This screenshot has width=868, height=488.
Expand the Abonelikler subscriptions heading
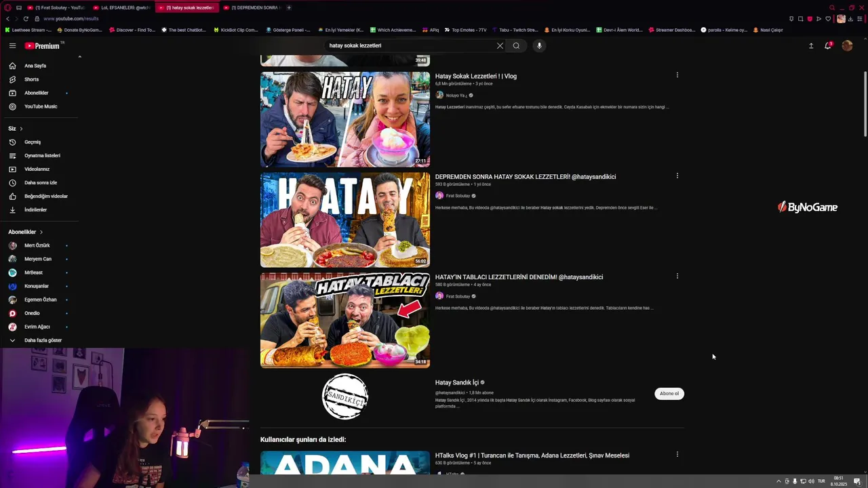tap(26, 232)
